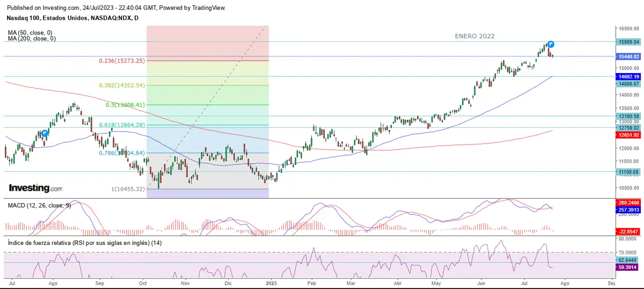Click the Investing.com logo watermark
Image resolution: width=644 pixels, height=289 pixels.
coord(35,189)
